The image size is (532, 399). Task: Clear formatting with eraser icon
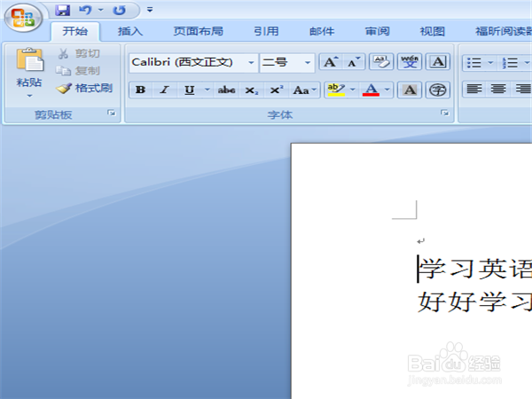point(381,62)
